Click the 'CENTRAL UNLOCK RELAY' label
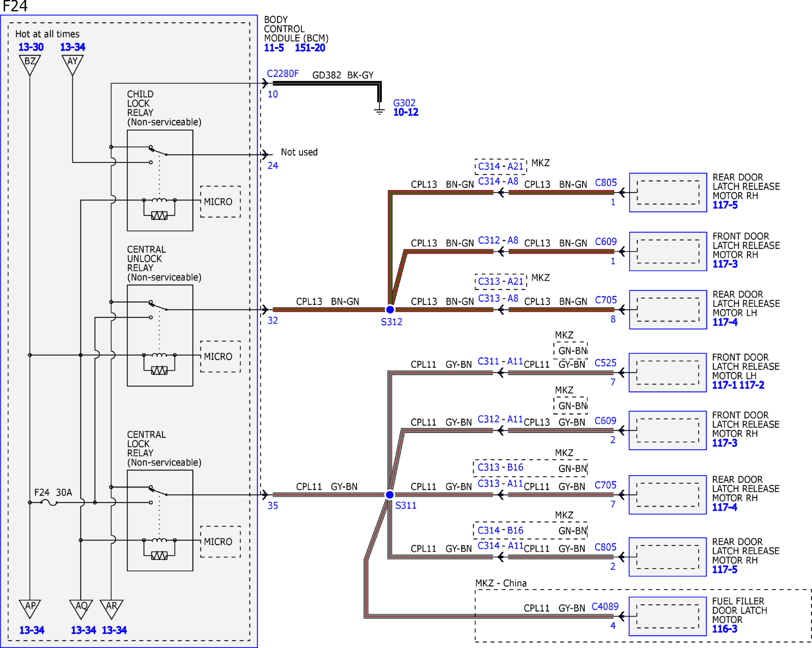Viewport: 812px width, 648px height. [x=146, y=259]
